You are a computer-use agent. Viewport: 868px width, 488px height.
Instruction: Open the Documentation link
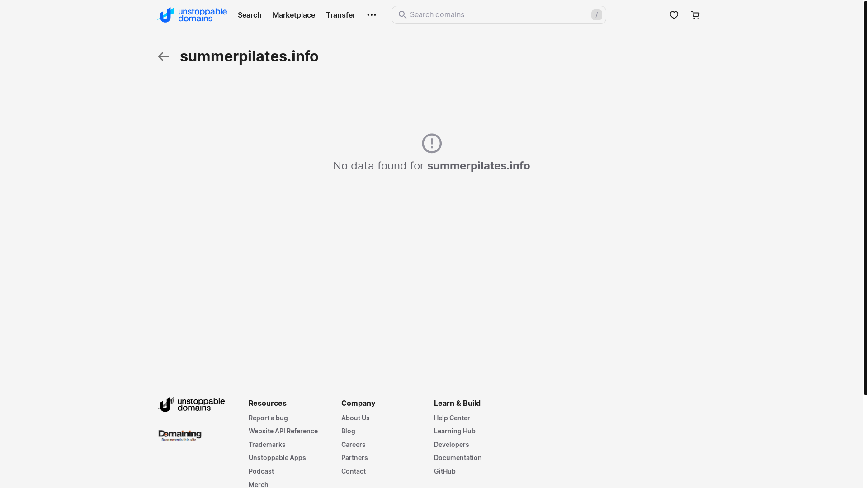(x=458, y=458)
